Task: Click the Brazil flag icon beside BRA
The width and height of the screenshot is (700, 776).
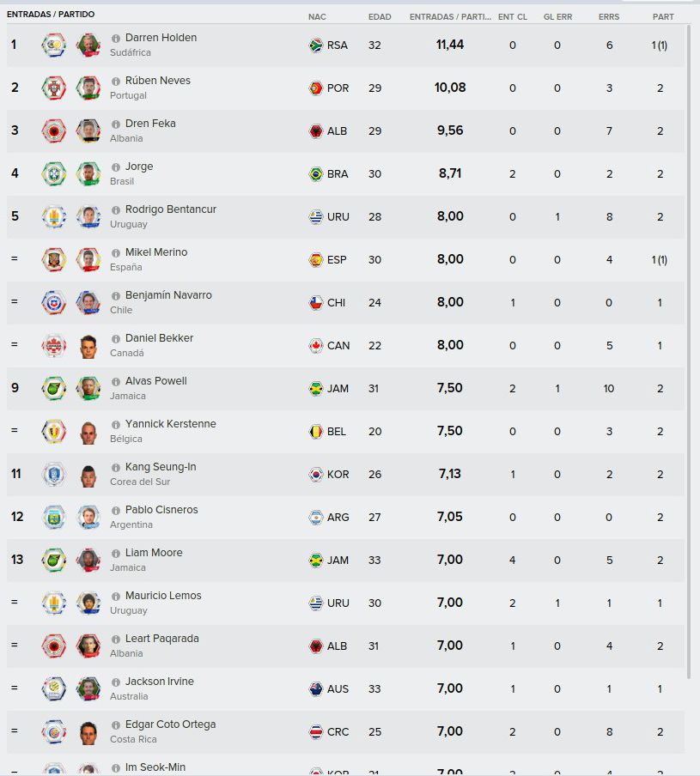Action: (x=315, y=173)
